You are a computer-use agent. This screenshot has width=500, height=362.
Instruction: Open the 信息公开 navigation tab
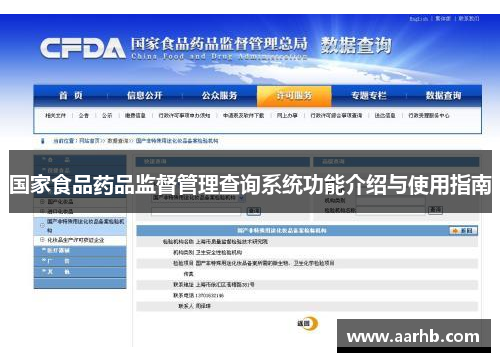point(144,96)
